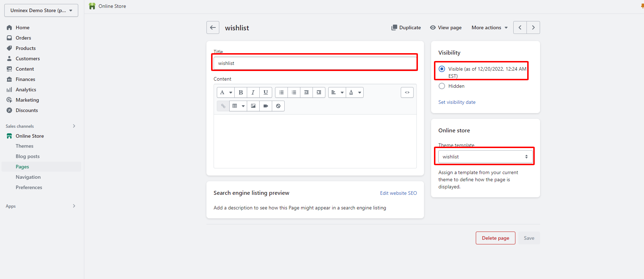Expand the Apps section
The image size is (644, 279).
(x=74, y=206)
